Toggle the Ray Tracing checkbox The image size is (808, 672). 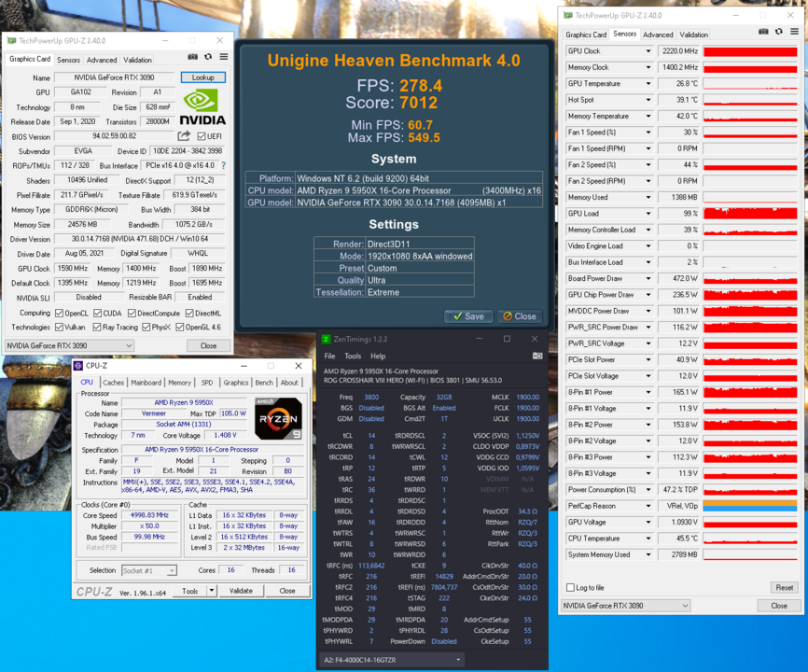(97, 328)
